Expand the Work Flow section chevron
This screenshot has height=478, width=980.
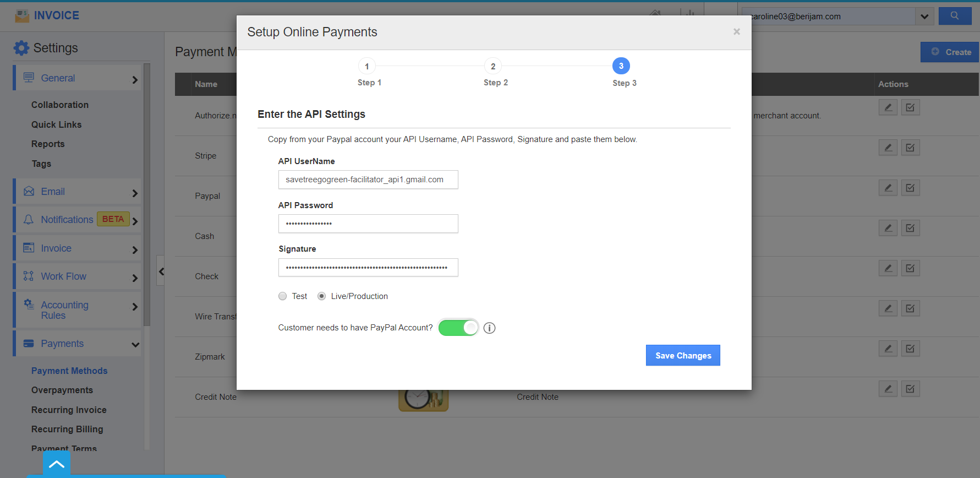pos(135,278)
